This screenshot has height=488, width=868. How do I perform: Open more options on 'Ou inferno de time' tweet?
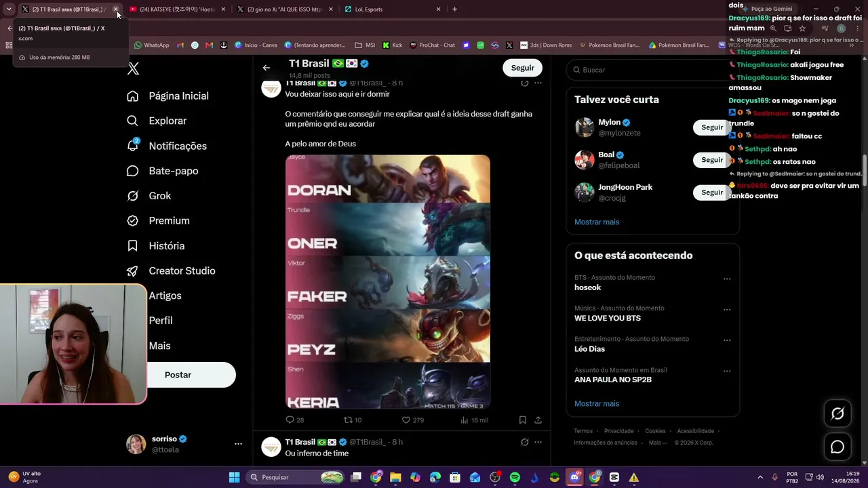coord(538,442)
